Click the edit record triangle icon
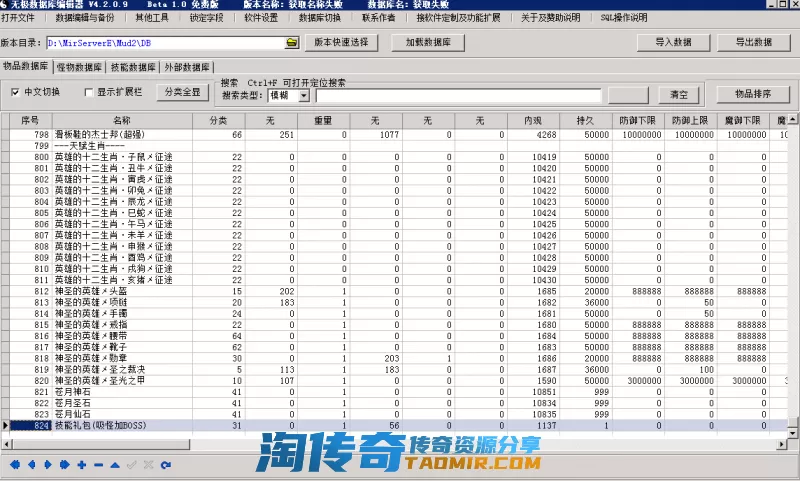This screenshot has width=800, height=481. 115,465
